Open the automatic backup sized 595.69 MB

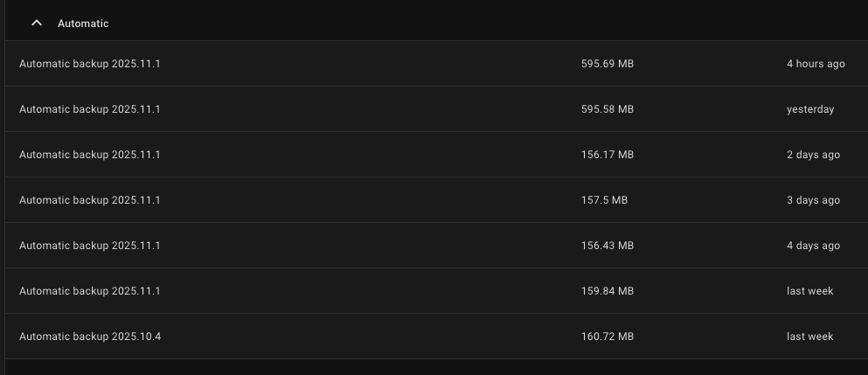click(x=90, y=64)
